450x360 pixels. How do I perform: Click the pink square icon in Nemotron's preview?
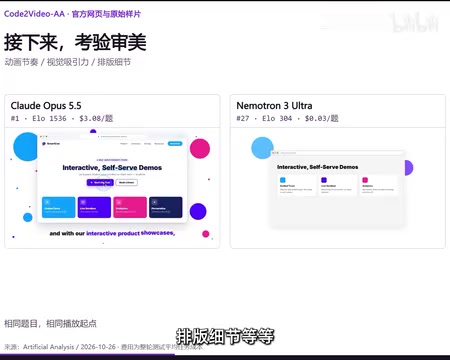[x=365, y=180]
